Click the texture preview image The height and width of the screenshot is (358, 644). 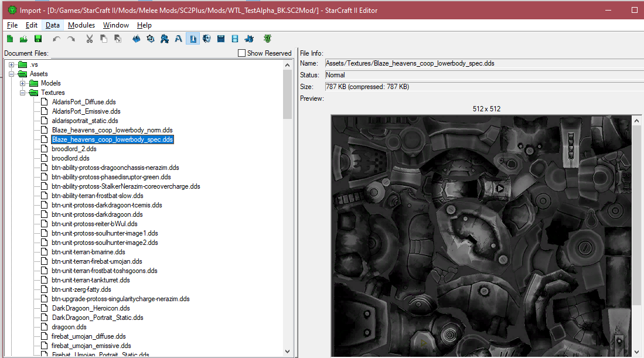click(482, 234)
